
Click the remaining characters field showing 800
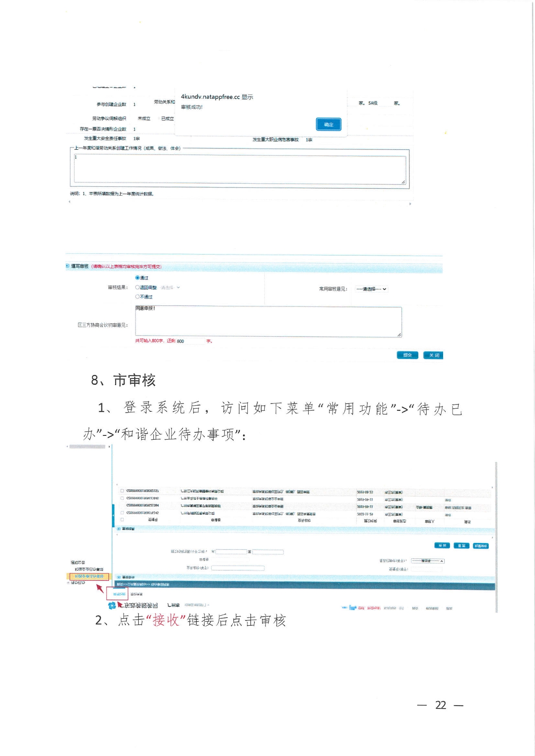coord(190,341)
